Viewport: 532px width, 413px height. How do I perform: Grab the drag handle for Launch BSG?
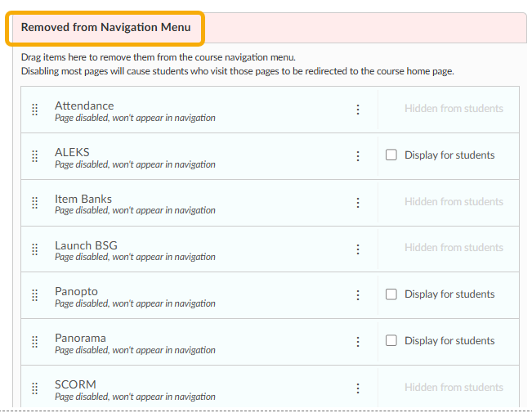tap(34, 249)
